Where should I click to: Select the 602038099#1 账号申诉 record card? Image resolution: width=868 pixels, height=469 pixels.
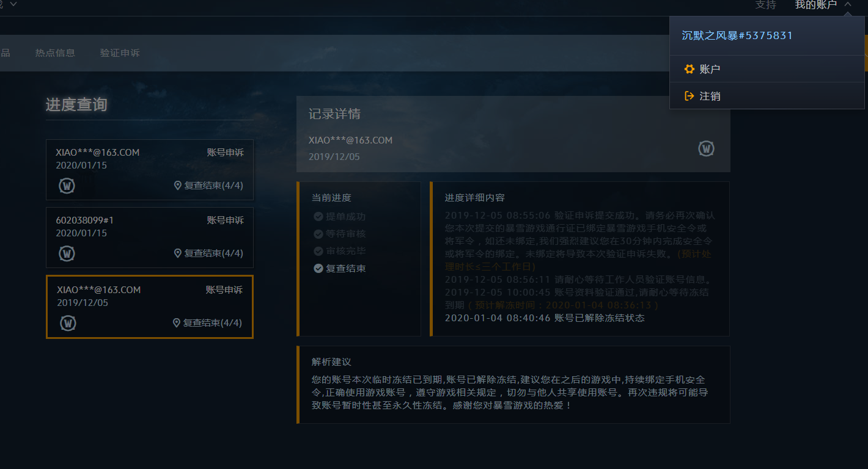pos(149,237)
